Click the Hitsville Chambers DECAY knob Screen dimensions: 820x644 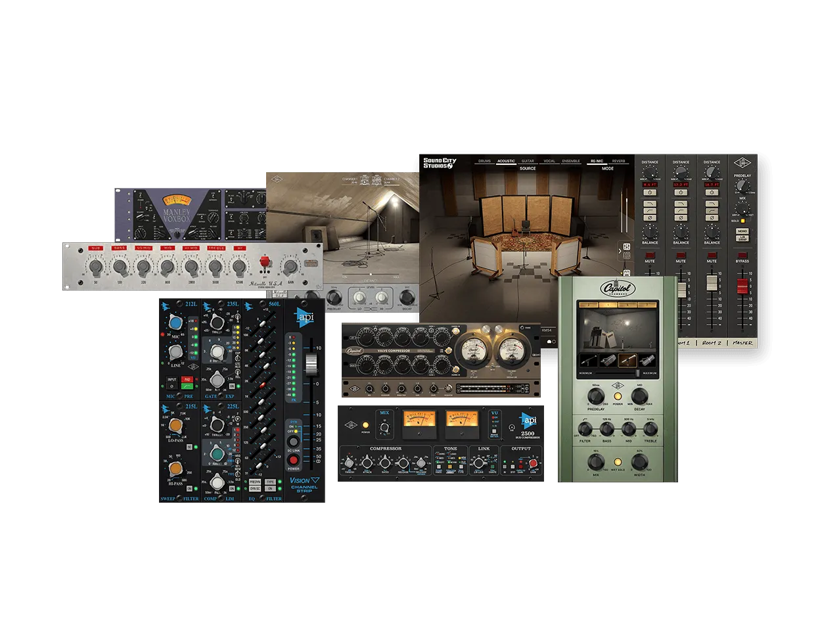(x=407, y=297)
